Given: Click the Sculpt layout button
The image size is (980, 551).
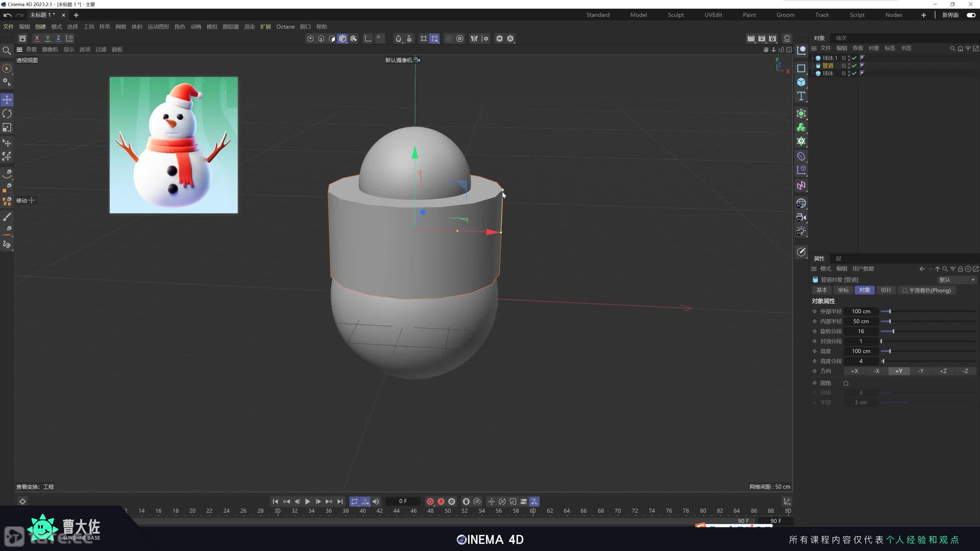Looking at the screenshot, I should [x=675, y=15].
